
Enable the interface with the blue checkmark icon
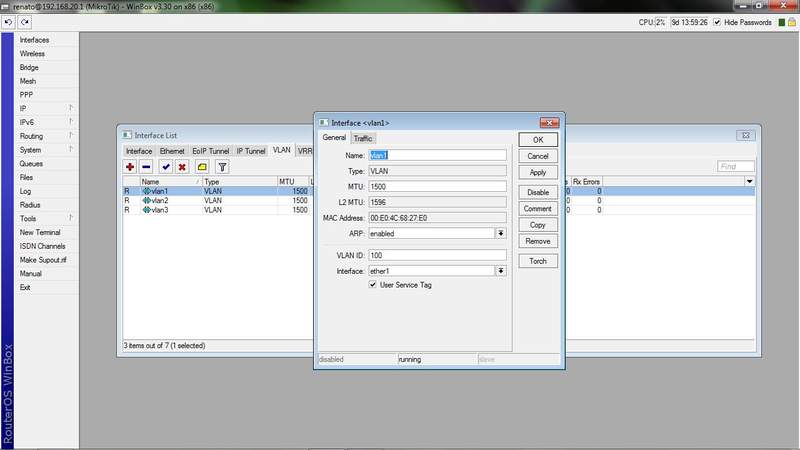166,167
